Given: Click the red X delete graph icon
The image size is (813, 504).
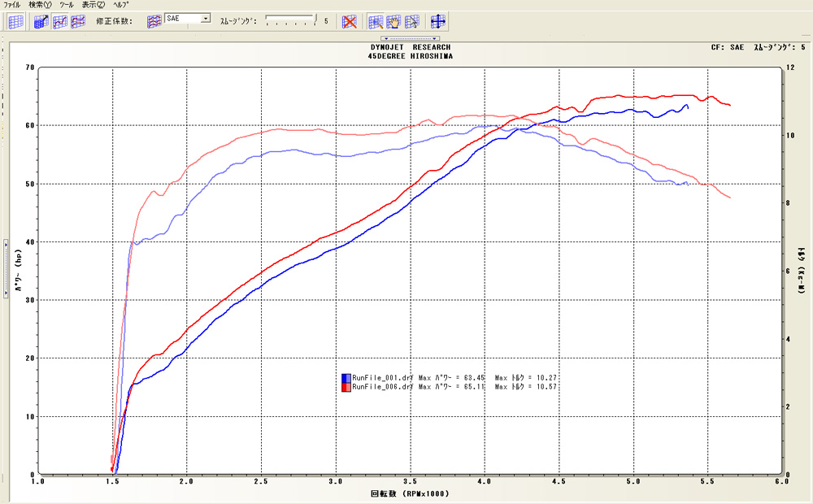Looking at the screenshot, I should (x=350, y=22).
